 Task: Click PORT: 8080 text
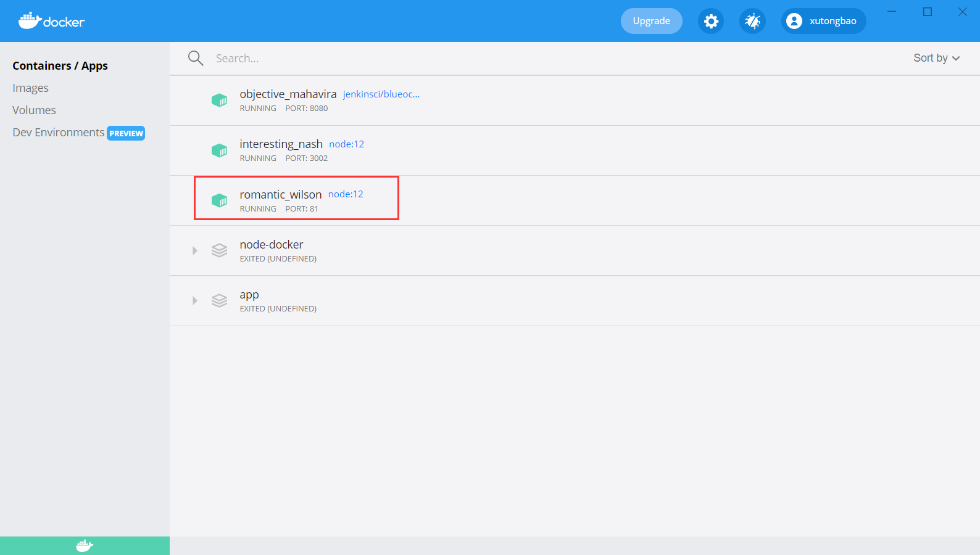(x=307, y=109)
